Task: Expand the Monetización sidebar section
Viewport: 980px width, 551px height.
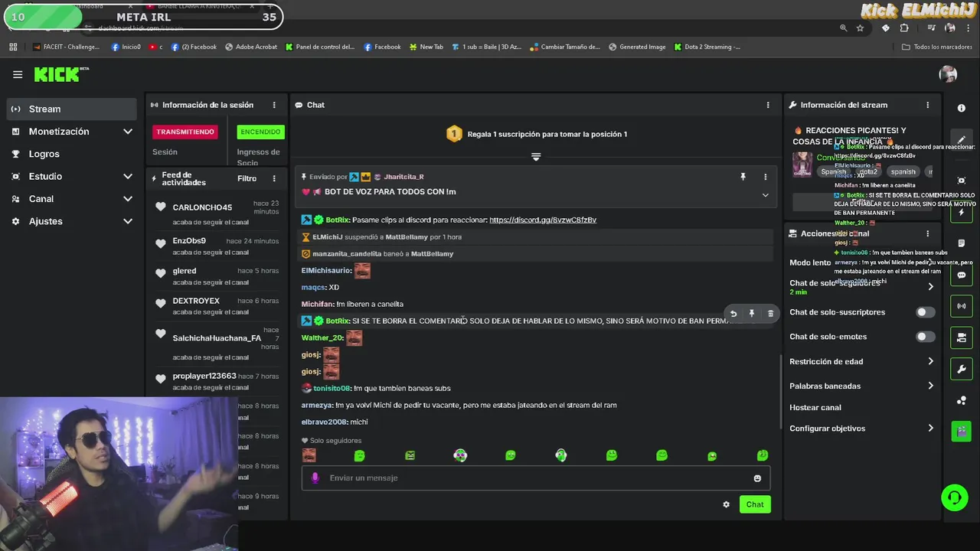Action: point(127,132)
